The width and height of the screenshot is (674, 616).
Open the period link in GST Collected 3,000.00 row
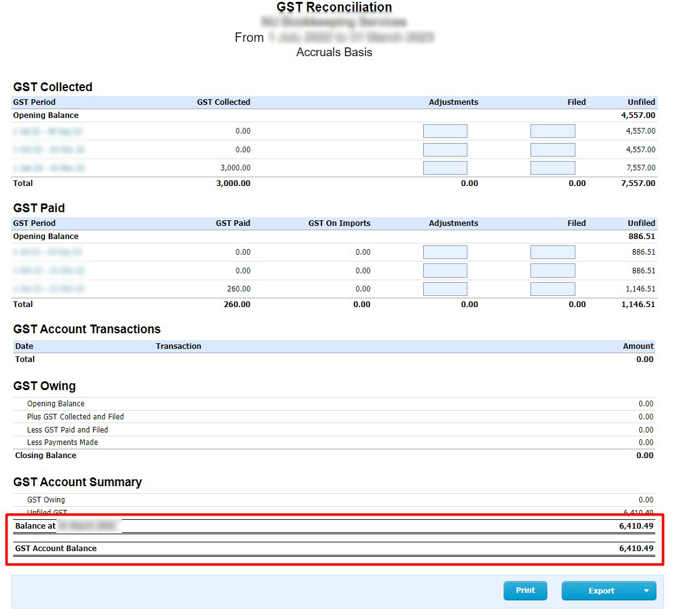(49, 168)
